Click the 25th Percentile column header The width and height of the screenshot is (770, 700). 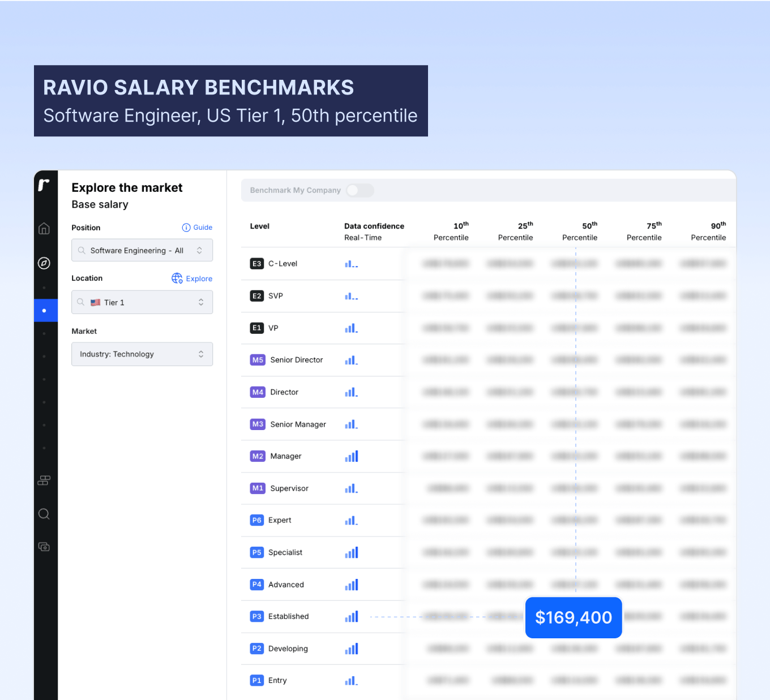tap(516, 231)
